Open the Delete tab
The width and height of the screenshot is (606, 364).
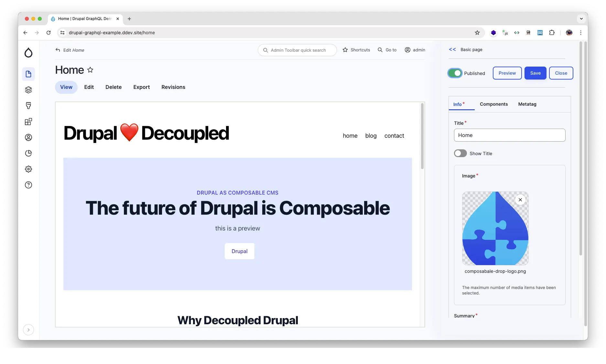click(x=114, y=87)
